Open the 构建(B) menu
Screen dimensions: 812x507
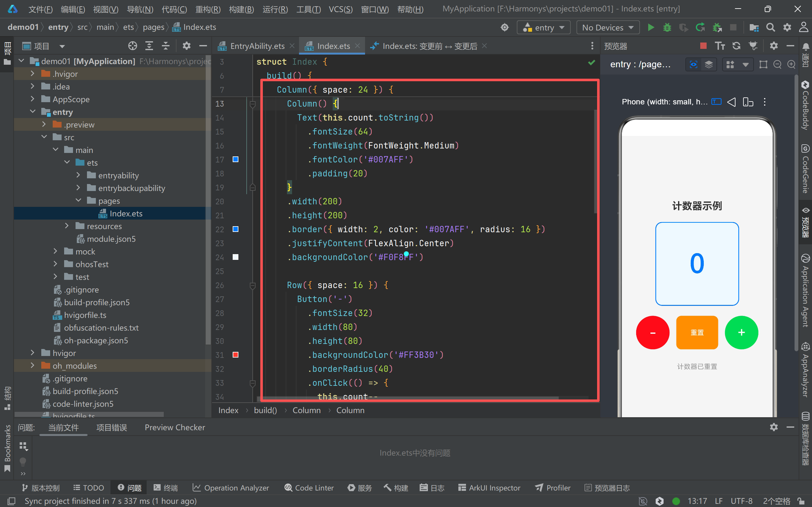(241, 9)
